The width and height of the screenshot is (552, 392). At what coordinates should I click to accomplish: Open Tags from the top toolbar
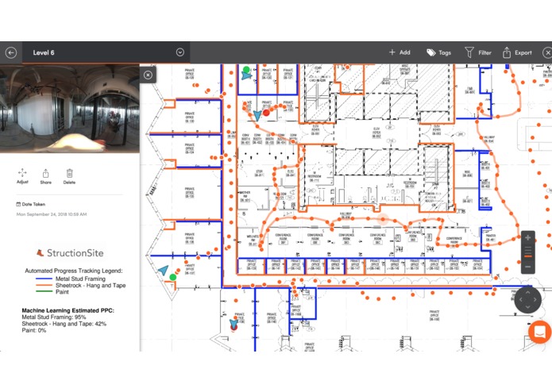pos(438,52)
